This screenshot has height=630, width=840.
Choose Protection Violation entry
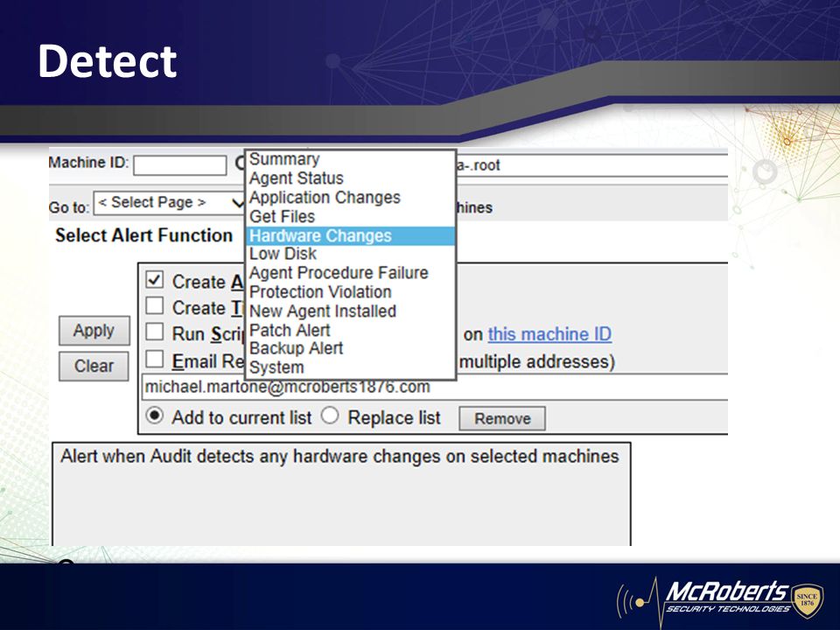350,292
